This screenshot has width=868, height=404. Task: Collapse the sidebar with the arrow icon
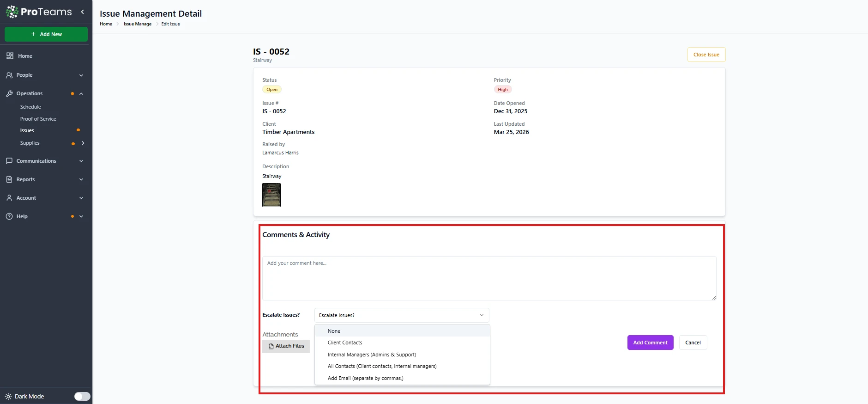point(83,12)
